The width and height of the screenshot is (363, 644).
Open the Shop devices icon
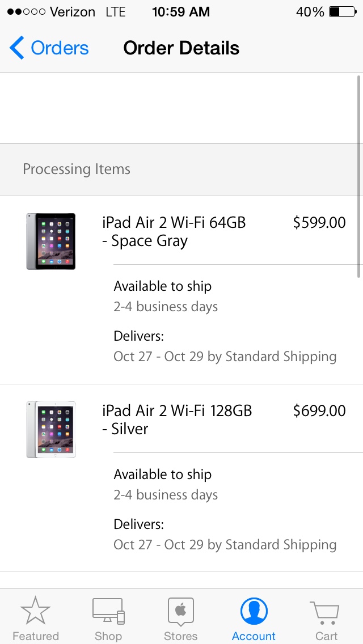(x=108, y=611)
